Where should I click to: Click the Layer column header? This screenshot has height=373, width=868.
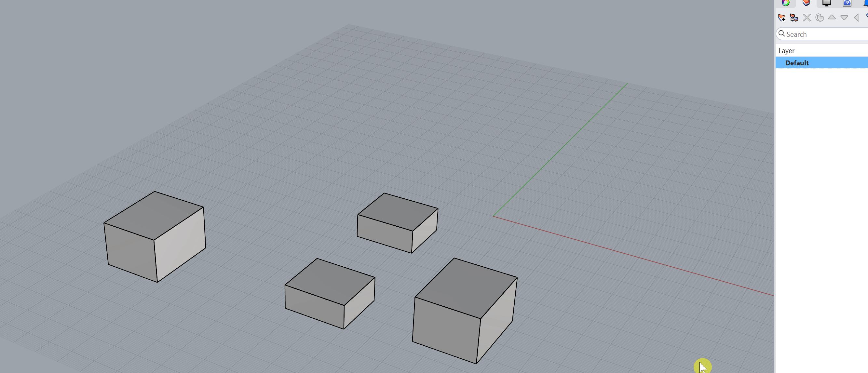click(x=821, y=50)
